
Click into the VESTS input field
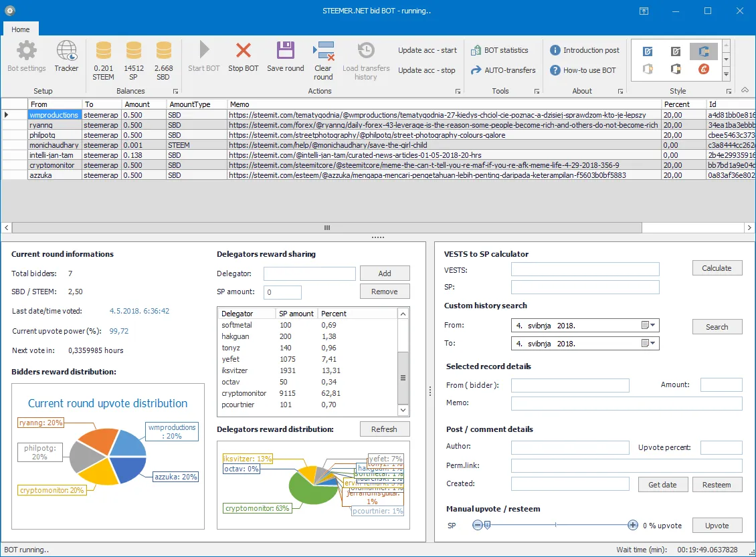pos(585,269)
